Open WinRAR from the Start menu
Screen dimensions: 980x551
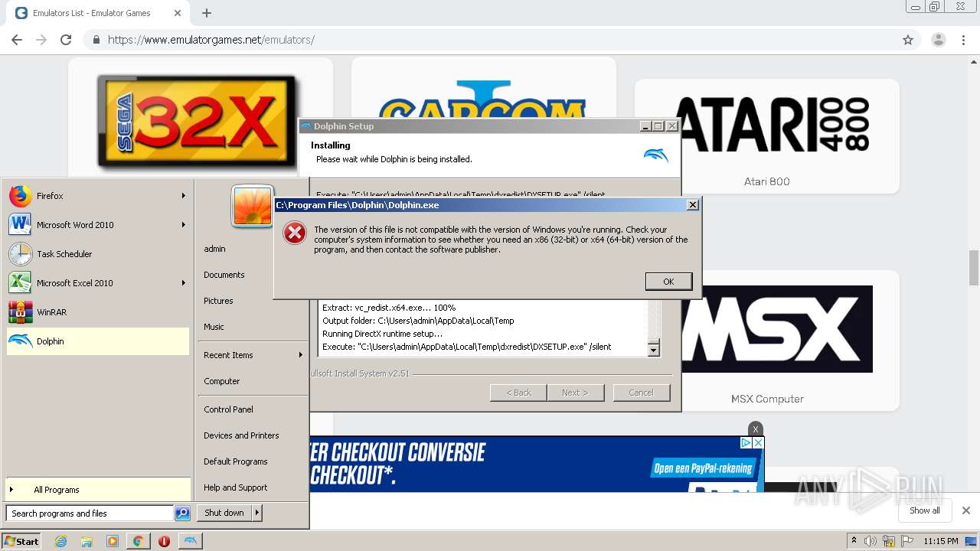[97, 312]
